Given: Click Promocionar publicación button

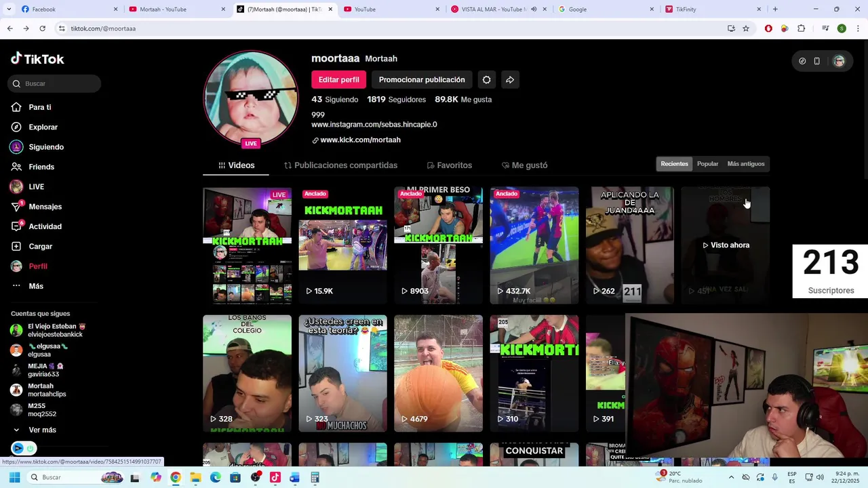Looking at the screenshot, I should click(x=422, y=79).
